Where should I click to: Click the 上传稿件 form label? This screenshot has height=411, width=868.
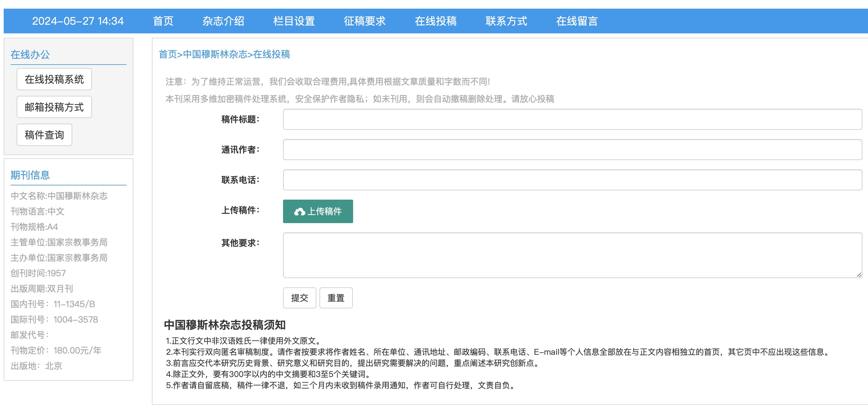pos(240,210)
